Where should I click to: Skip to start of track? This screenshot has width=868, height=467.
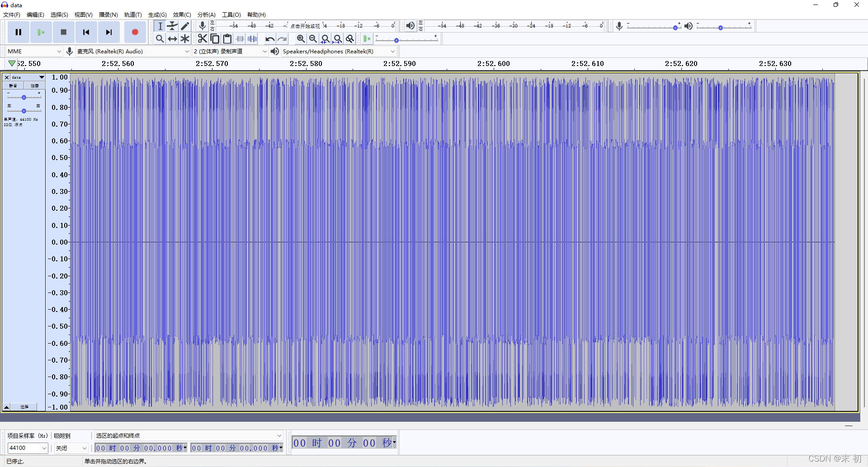pos(86,32)
